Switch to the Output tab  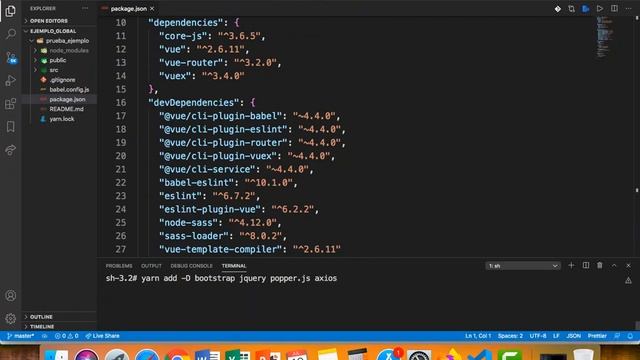pyautogui.click(x=151, y=266)
